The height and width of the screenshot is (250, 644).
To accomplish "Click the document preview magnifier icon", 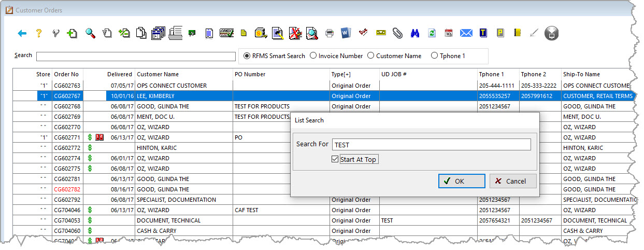I will point(311,34).
